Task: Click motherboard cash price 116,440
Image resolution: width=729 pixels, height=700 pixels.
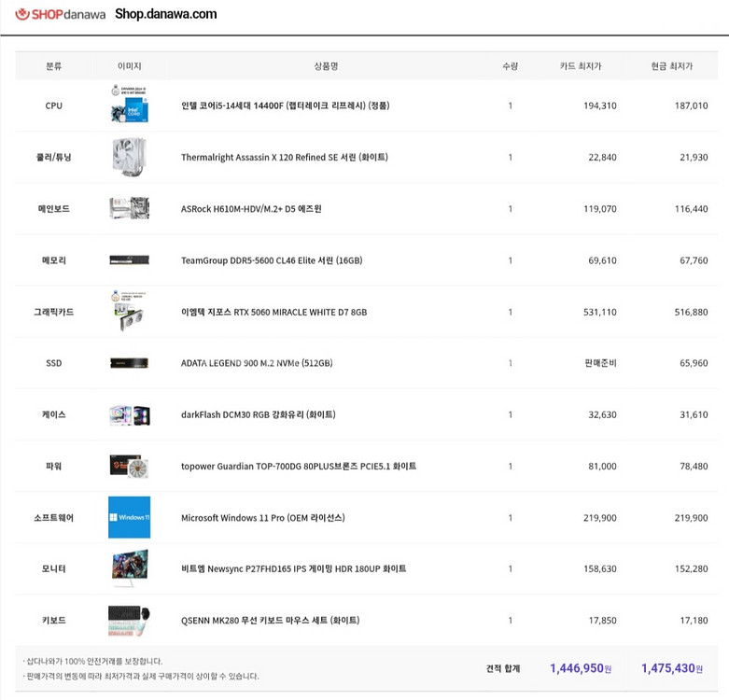Action: 691,209
